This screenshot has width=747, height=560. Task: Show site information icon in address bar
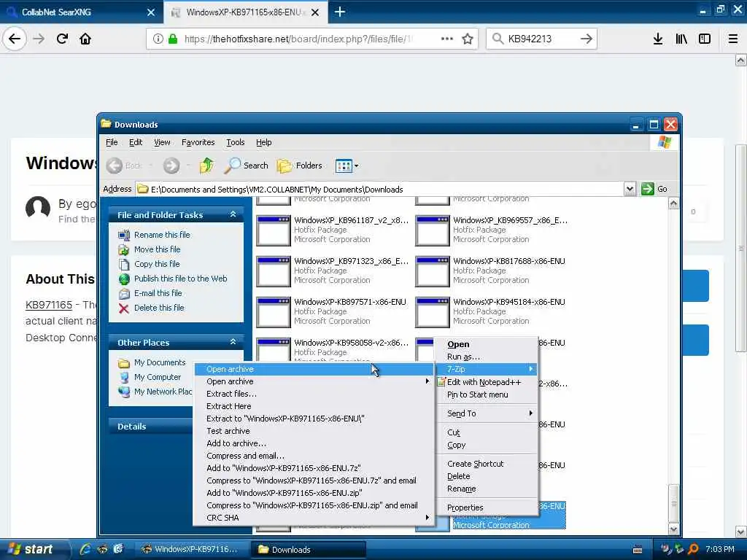(x=158, y=39)
